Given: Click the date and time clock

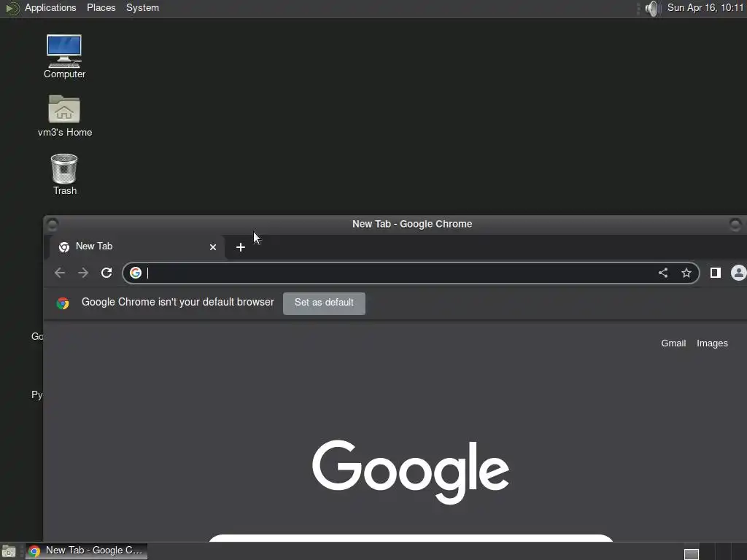Looking at the screenshot, I should tap(705, 8).
